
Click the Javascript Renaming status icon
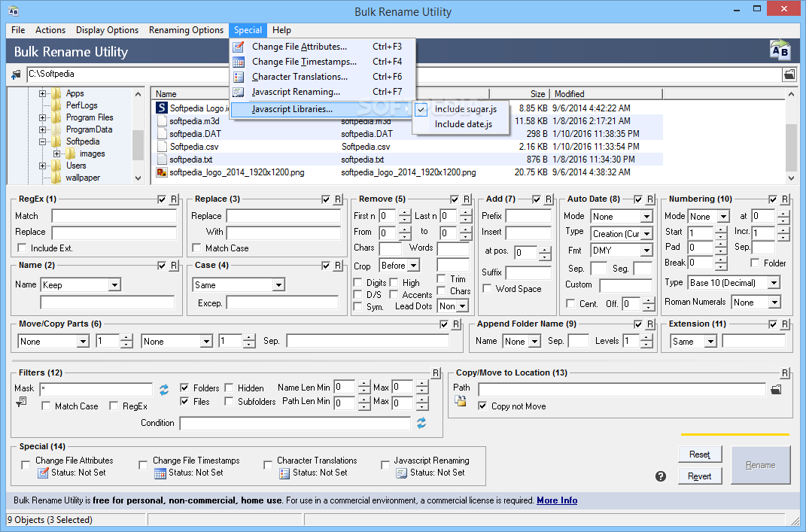(x=401, y=473)
